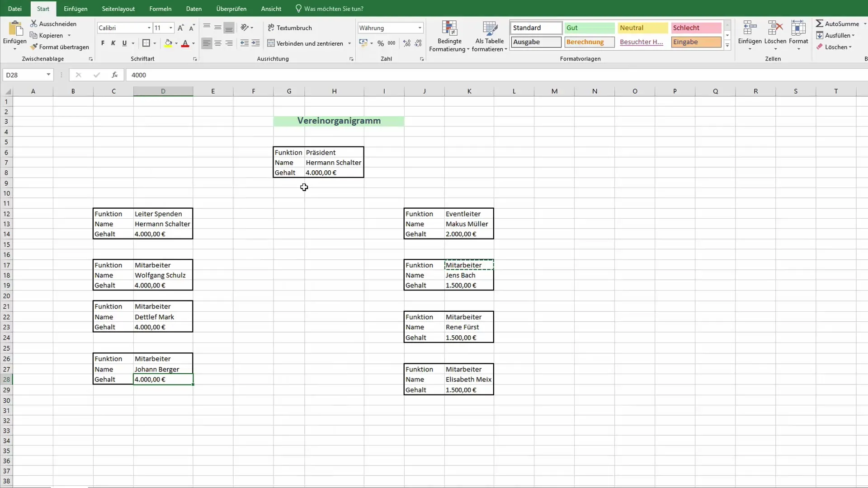868x488 pixels.
Task: Switch to the Überprüfen tab
Action: coord(231,9)
